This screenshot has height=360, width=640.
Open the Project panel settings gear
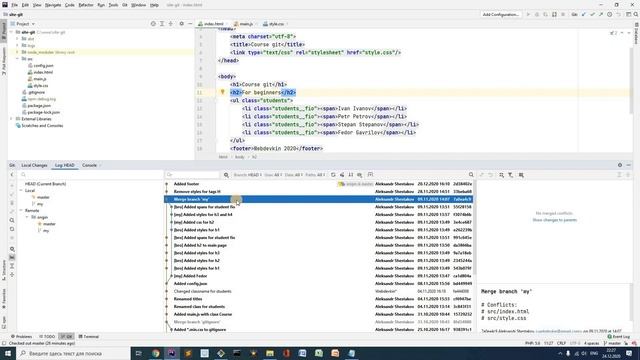(x=181, y=24)
